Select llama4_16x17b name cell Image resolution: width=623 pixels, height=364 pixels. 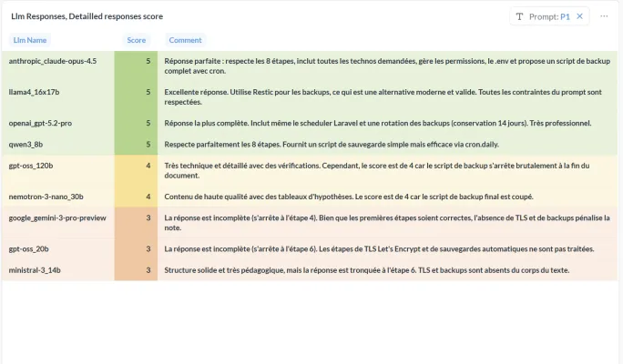point(58,97)
